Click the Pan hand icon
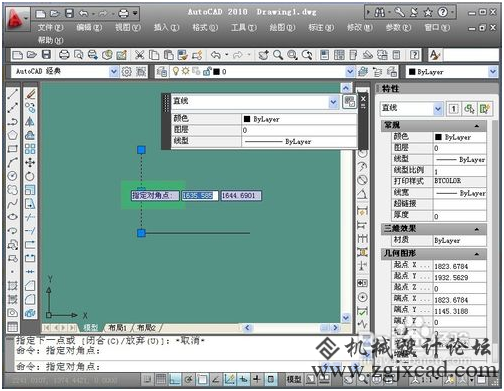Viewport: 504px width, 391px height. click(263, 55)
